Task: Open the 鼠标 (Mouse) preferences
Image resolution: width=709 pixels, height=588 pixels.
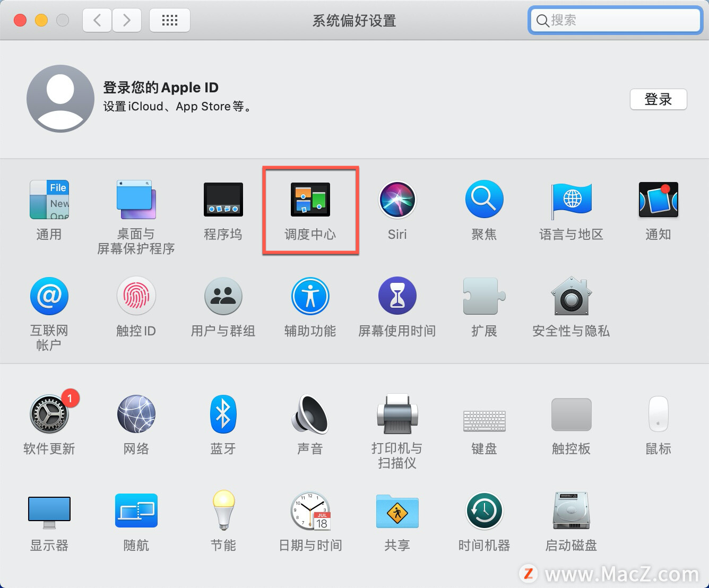Action: tap(658, 414)
